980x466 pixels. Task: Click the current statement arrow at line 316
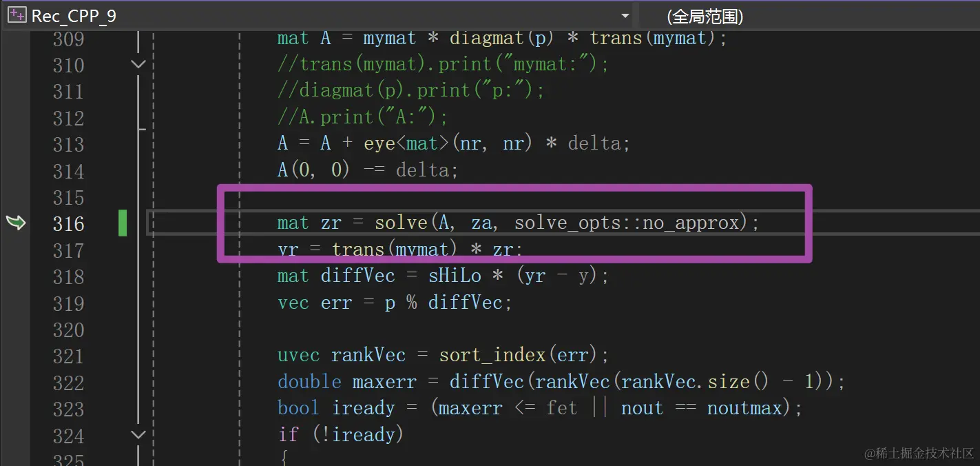15,223
